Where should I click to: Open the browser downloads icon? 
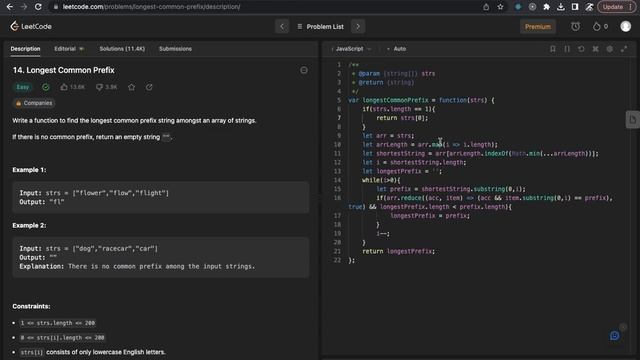pyautogui.click(x=561, y=7)
